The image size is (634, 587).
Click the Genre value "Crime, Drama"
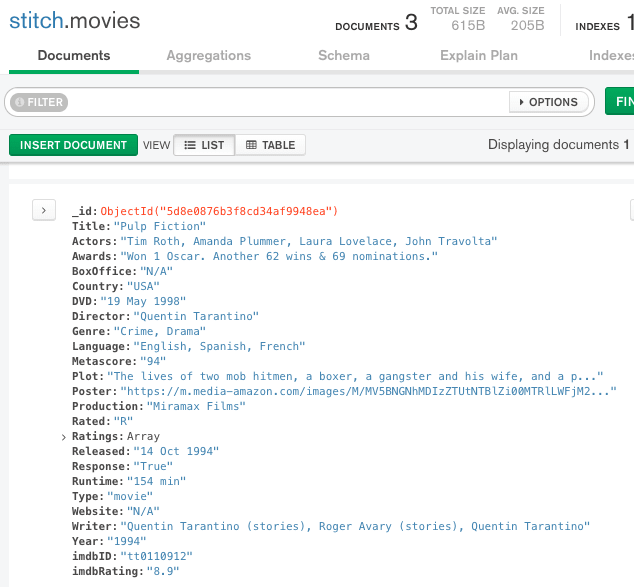[x=160, y=331]
